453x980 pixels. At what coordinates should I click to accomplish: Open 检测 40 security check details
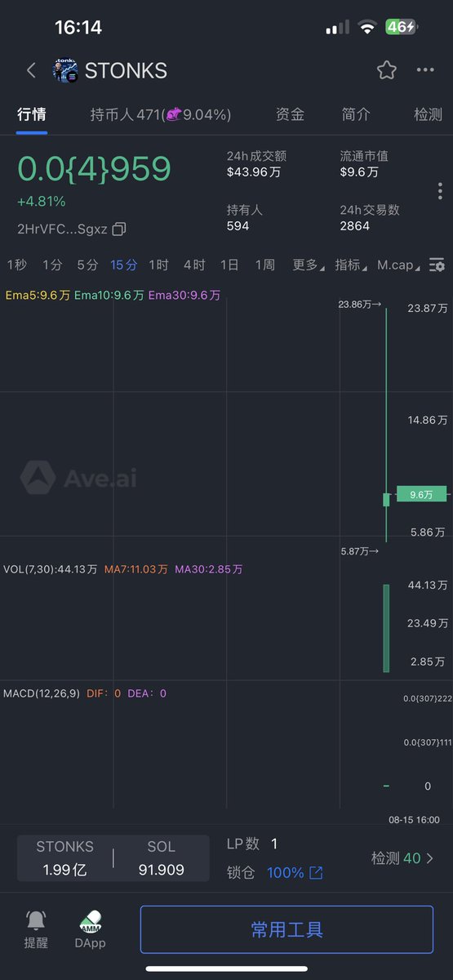[402, 858]
